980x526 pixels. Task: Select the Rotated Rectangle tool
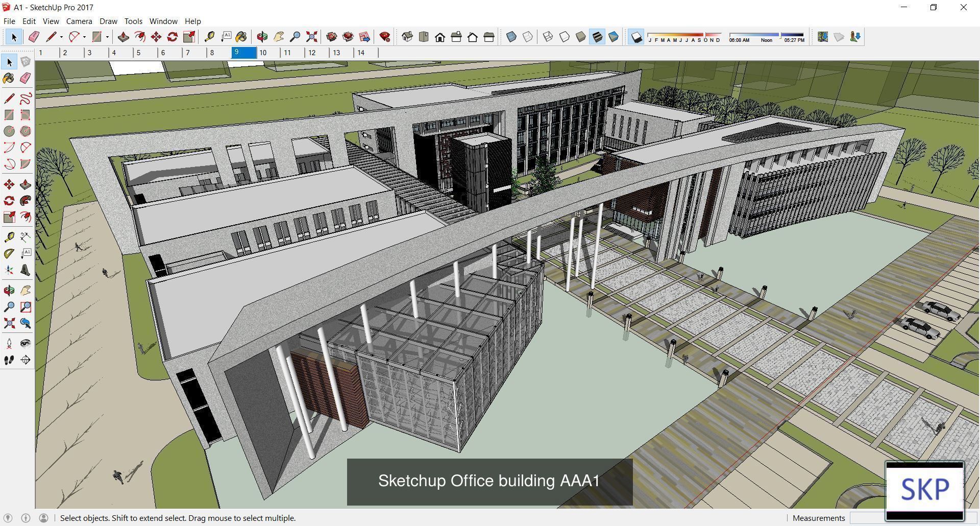click(x=26, y=115)
